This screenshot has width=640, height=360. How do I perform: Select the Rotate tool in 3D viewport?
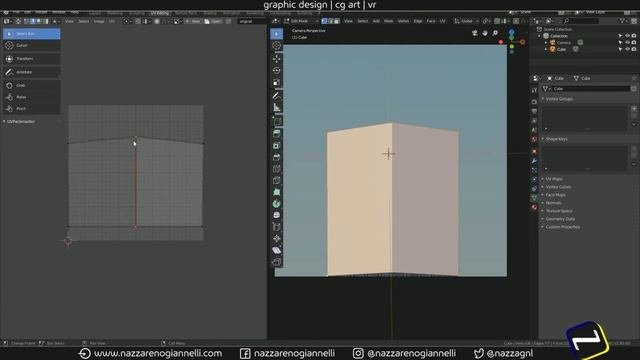pyautogui.click(x=277, y=71)
